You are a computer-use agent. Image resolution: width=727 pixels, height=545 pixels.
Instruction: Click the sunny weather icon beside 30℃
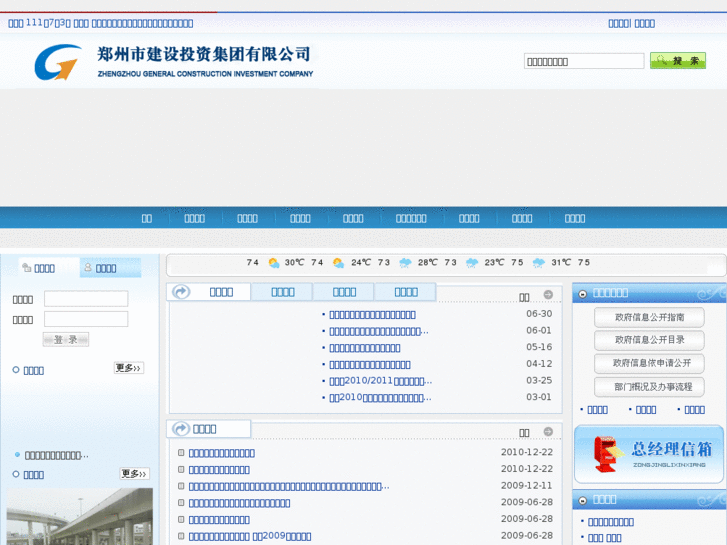coord(274,263)
